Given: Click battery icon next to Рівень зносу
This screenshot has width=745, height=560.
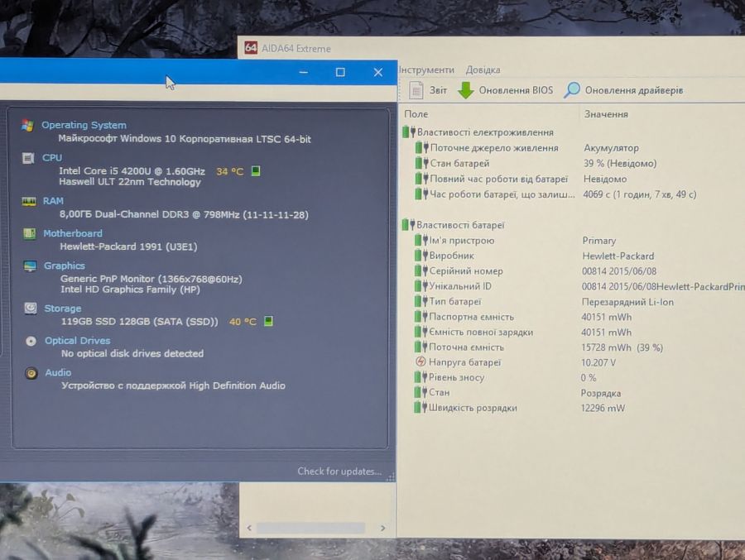Looking at the screenshot, I should (x=421, y=377).
